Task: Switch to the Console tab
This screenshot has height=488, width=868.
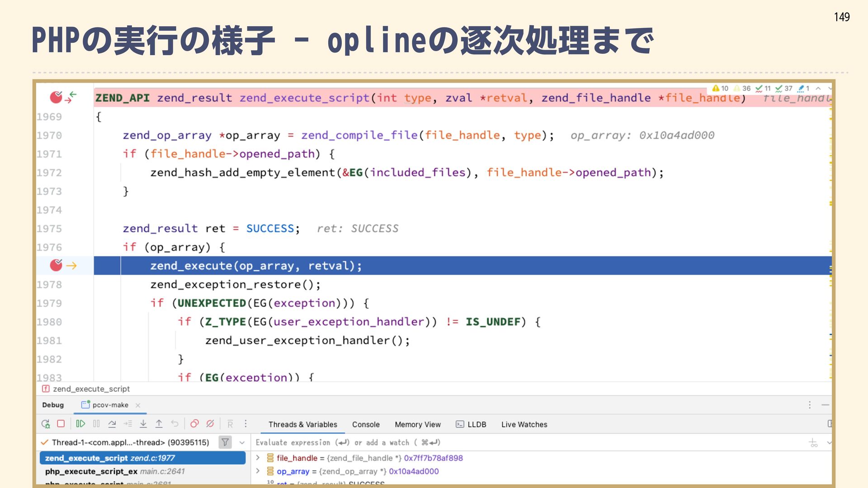Action: point(366,424)
